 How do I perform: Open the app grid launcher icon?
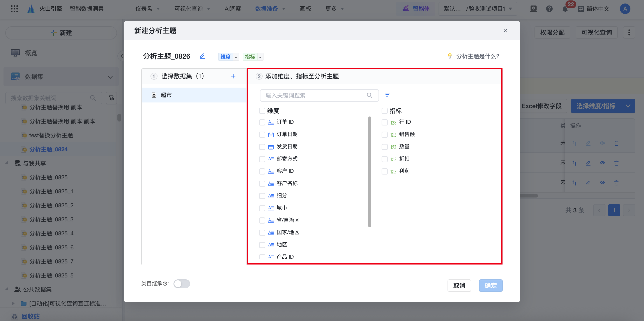[14, 9]
